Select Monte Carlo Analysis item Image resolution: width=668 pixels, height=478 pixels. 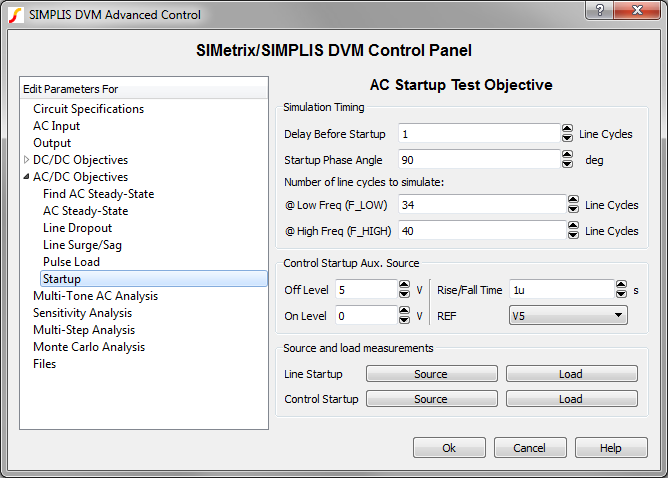tap(88, 347)
